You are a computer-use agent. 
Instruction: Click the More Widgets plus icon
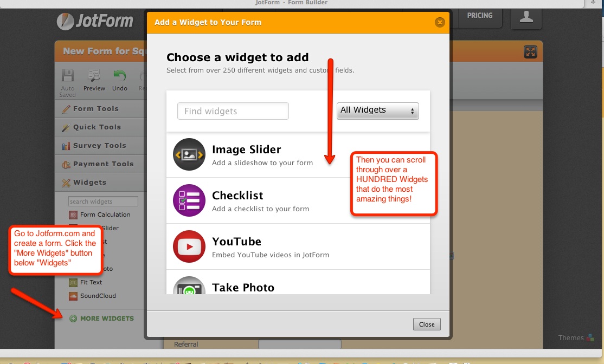[x=73, y=318]
